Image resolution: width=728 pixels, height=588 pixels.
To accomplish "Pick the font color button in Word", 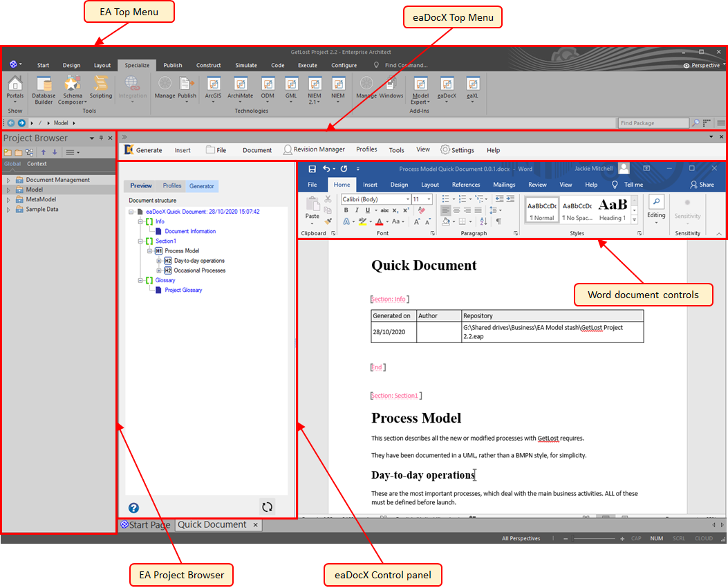I will pyautogui.click(x=380, y=221).
